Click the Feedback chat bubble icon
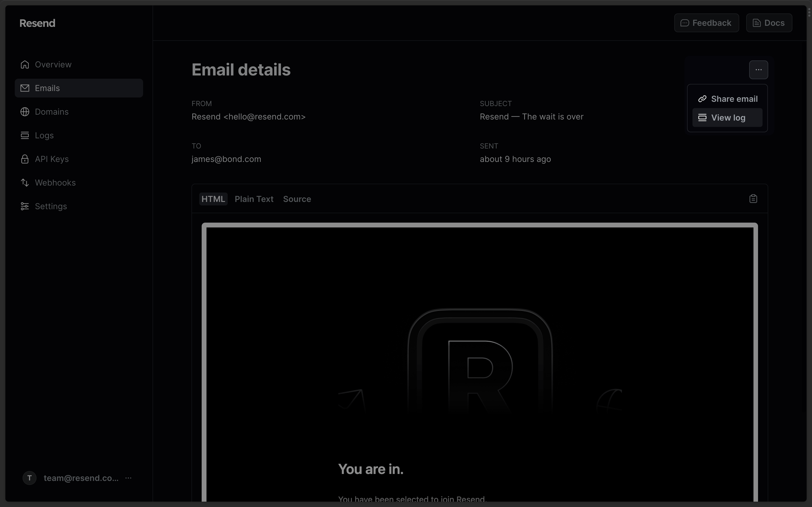Viewport: 812px width, 507px height. point(685,23)
